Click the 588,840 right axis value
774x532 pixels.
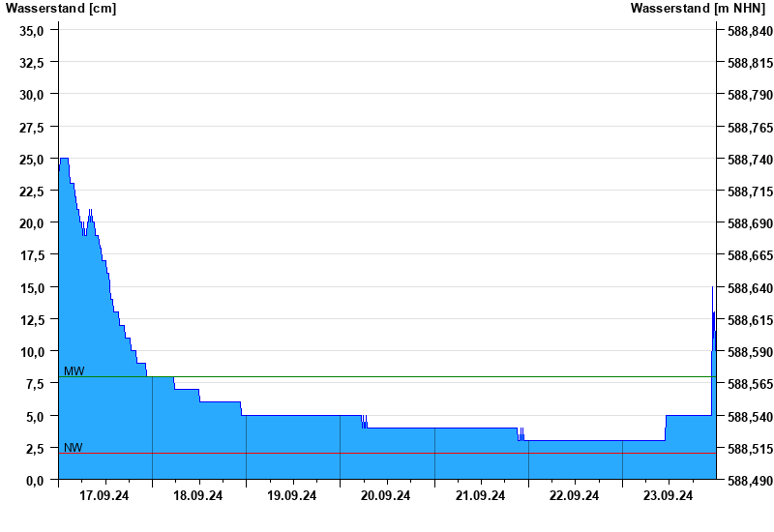pyautogui.click(x=750, y=31)
